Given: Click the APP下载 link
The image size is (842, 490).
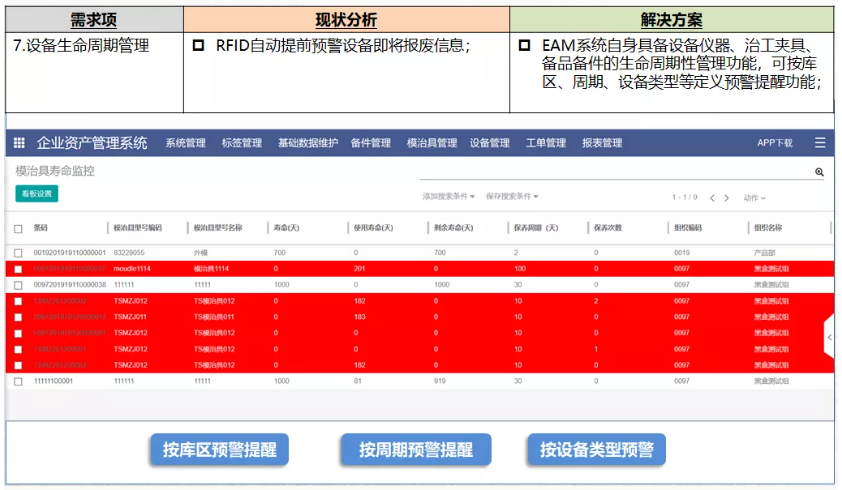Looking at the screenshot, I should (775, 143).
